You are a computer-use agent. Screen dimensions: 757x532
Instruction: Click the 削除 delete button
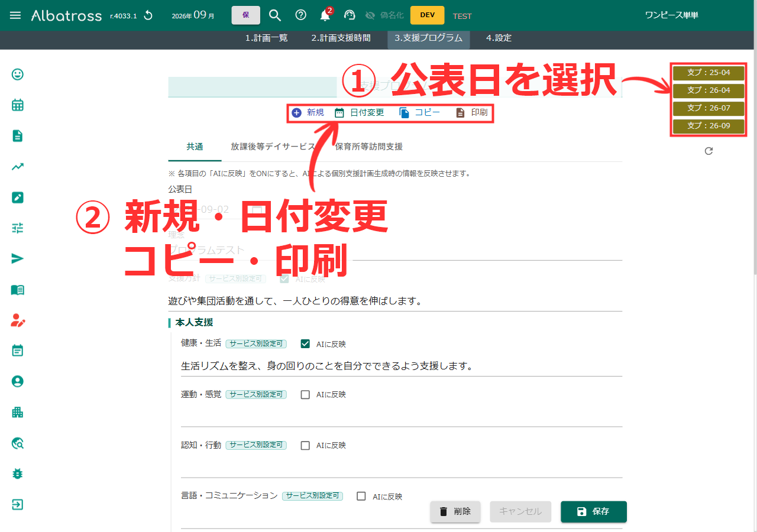(455, 512)
